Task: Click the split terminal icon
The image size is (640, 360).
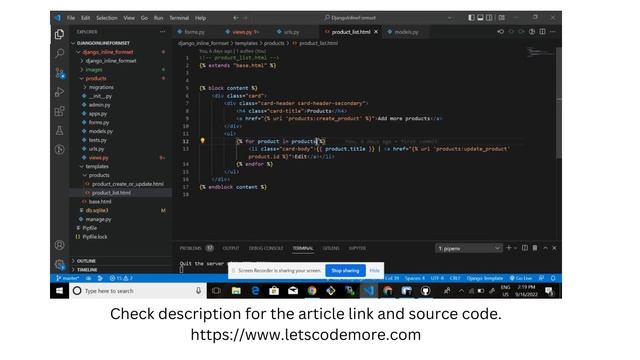Action: [525, 248]
